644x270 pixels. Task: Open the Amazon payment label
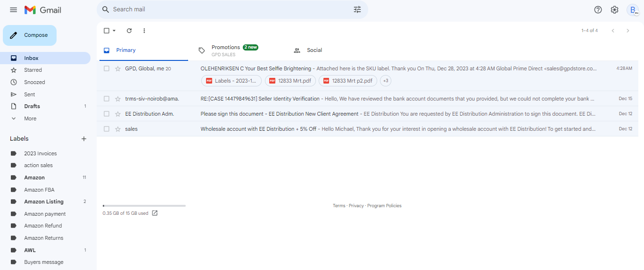[45, 214]
